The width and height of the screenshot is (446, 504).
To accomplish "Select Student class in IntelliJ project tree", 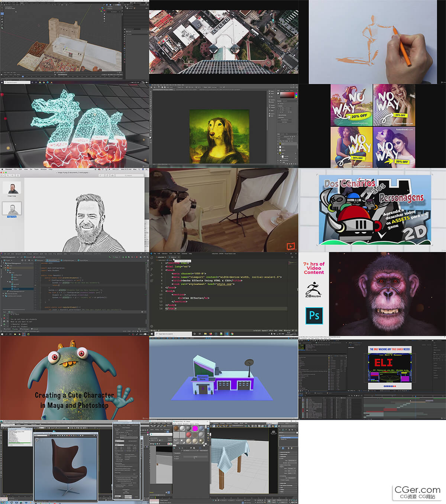I will pos(16,280).
